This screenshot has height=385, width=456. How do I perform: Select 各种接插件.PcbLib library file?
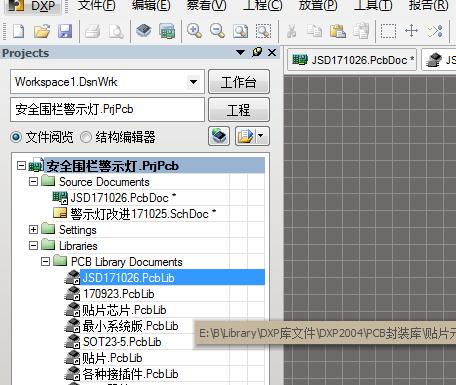tap(130, 374)
